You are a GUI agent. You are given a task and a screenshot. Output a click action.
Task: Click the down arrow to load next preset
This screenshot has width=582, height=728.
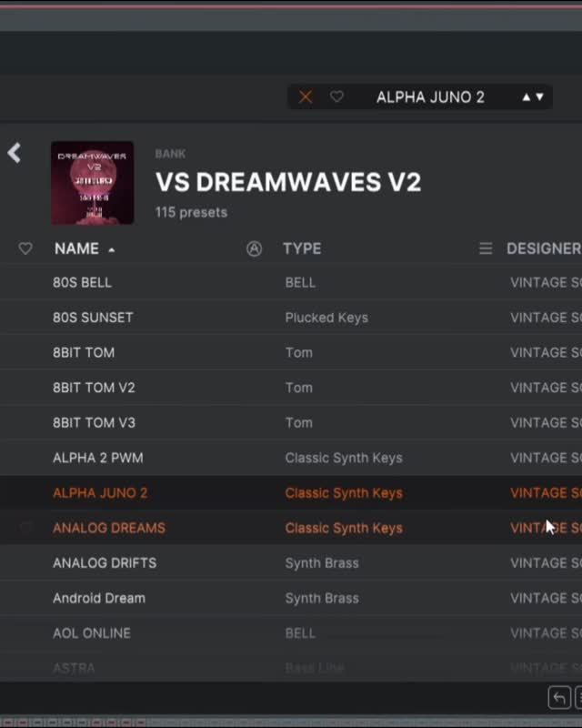539,95
